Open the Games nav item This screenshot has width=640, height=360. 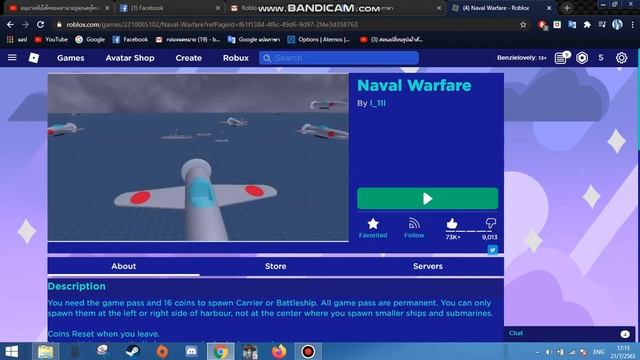[x=71, y=58]
